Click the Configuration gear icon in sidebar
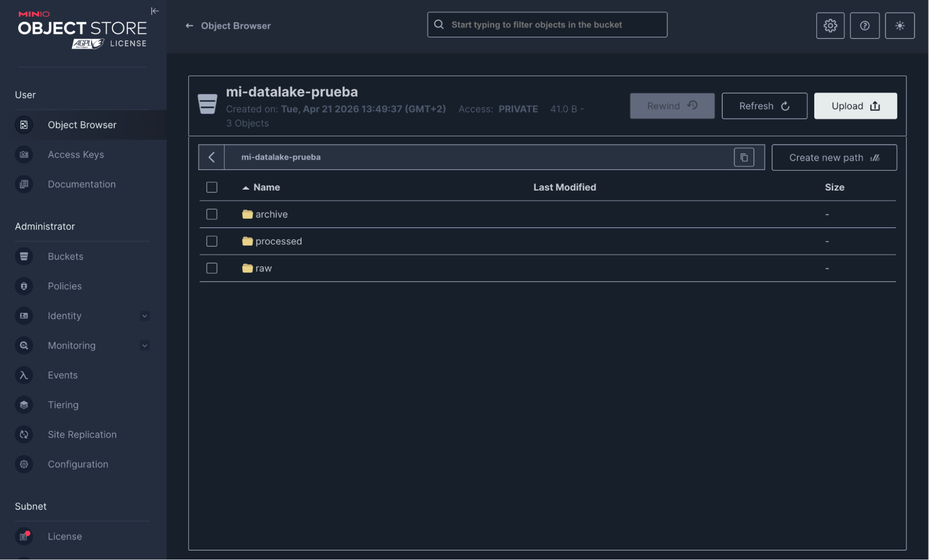Screen dimensions: 929x560 pyautogui.click(x=24, y=464)
